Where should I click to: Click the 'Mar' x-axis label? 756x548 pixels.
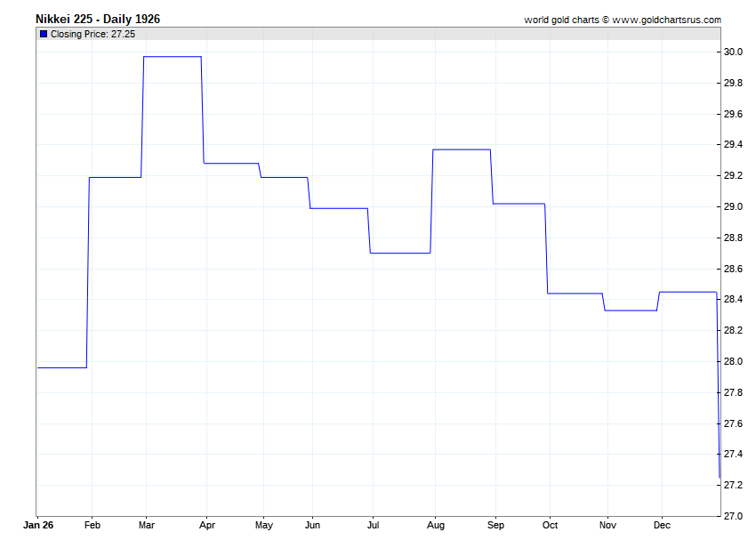147,525
